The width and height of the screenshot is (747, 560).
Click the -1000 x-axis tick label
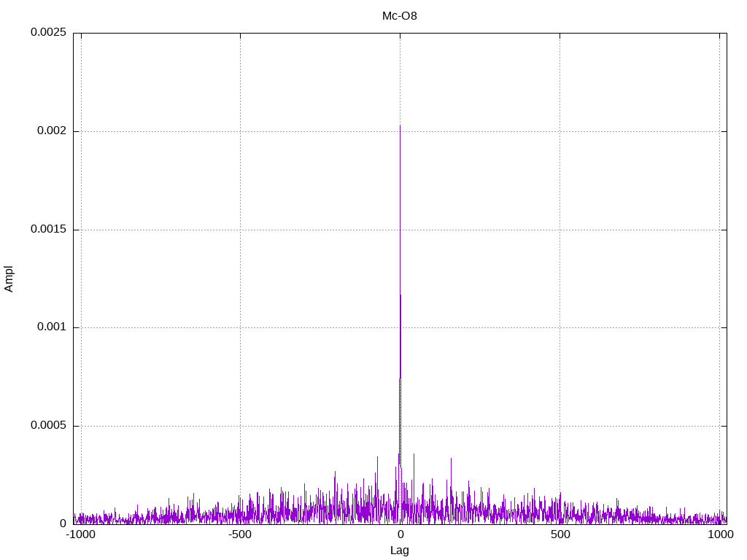(80, 535)
